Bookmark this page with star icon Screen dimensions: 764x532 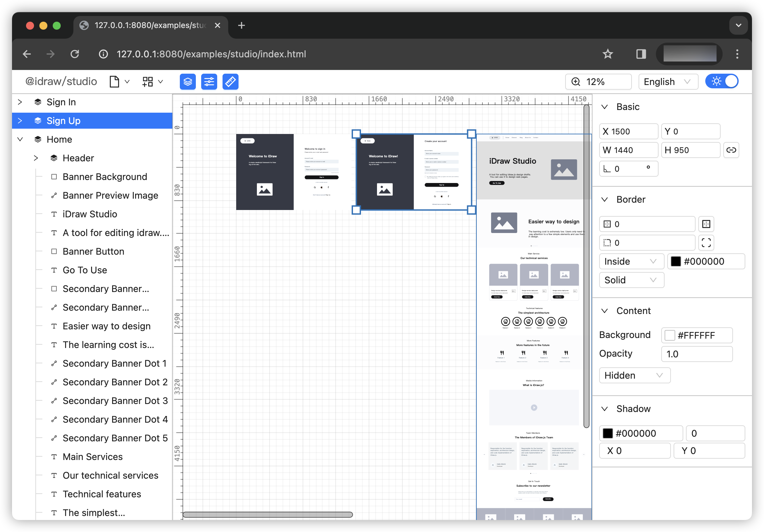[x=608, y=54]
